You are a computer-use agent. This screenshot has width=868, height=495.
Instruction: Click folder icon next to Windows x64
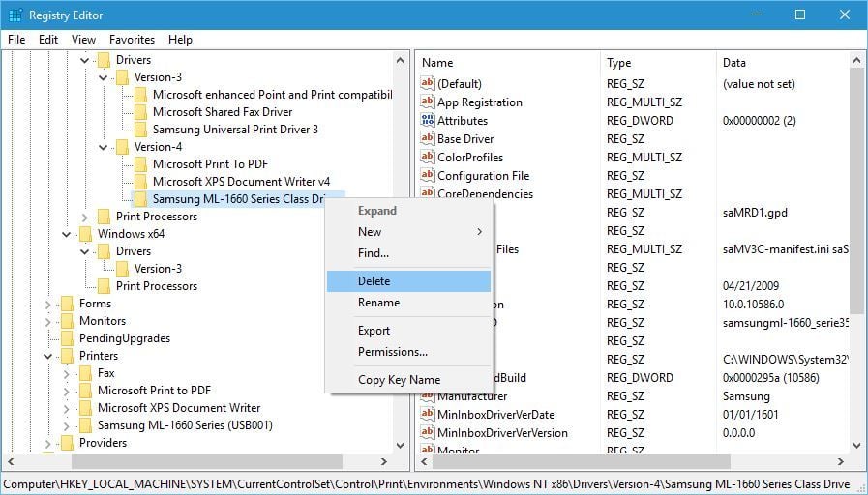85,233
